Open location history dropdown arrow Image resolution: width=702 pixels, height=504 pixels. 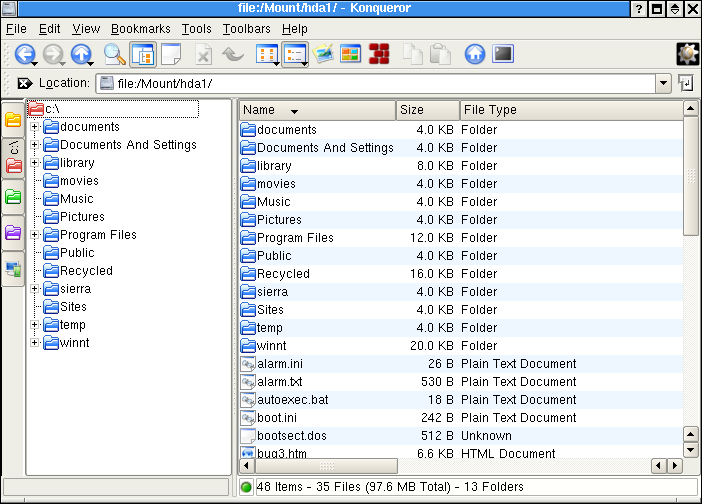click(x=663, y=83)
